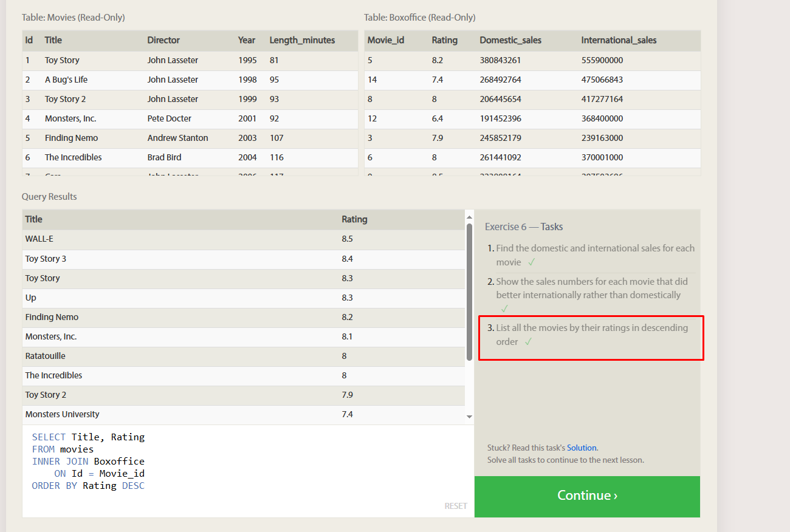Reset the SQL query editor

point(456,506)
